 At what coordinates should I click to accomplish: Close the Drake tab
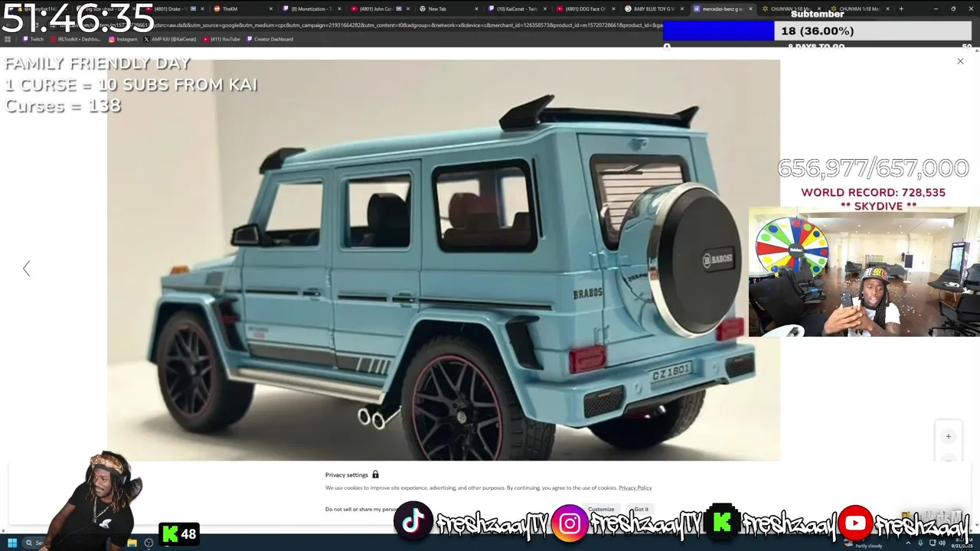click(x=201, y=8)
